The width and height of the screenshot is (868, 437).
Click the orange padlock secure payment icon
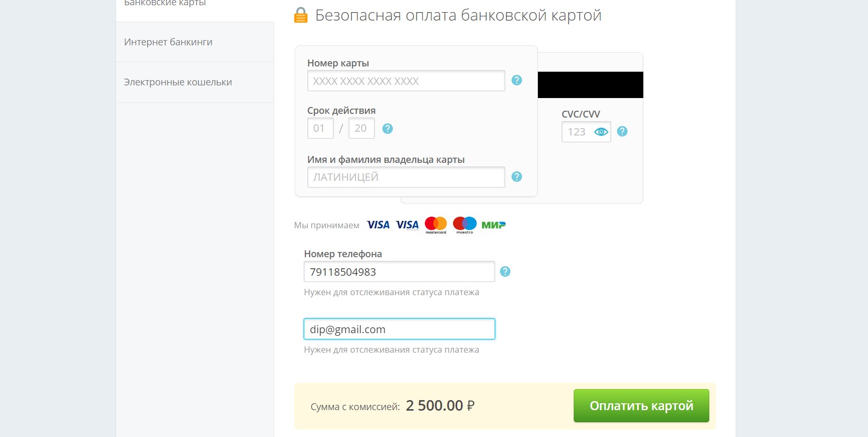click(x=301, y=15)
